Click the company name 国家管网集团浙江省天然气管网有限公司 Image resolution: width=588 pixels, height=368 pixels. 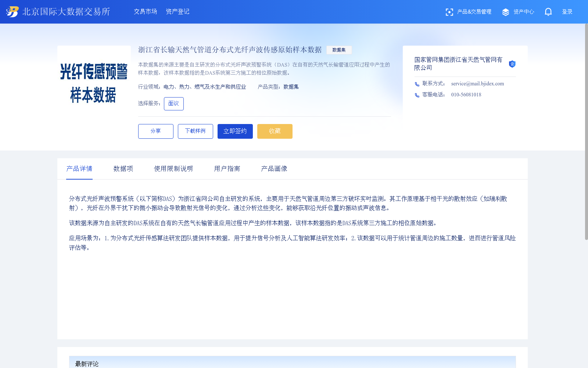pyautogui.click(x=458, y=64)
